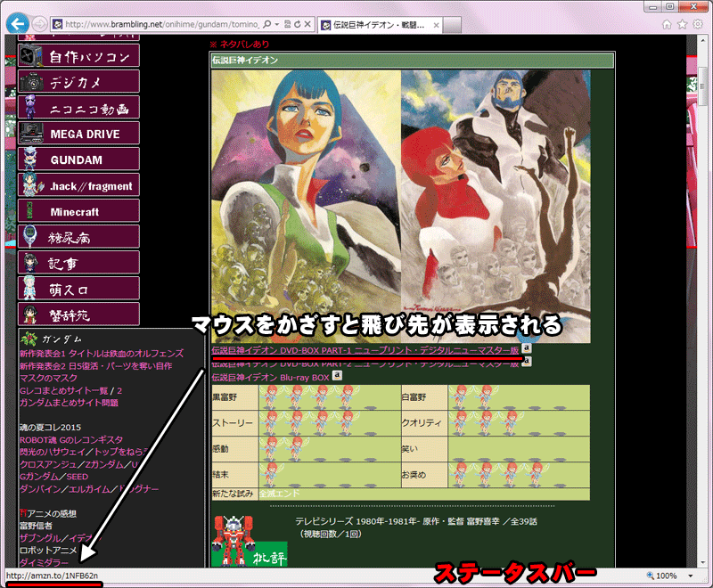Click the scrollbar down arrow
The image size is (713, 588).
click(702, 562)
